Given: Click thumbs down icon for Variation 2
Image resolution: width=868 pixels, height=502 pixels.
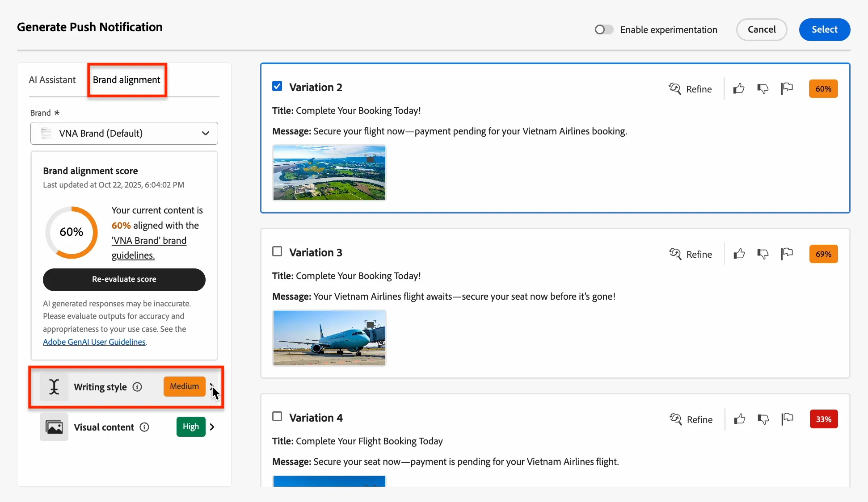Looking at the screenshot, I should [763, 88].
